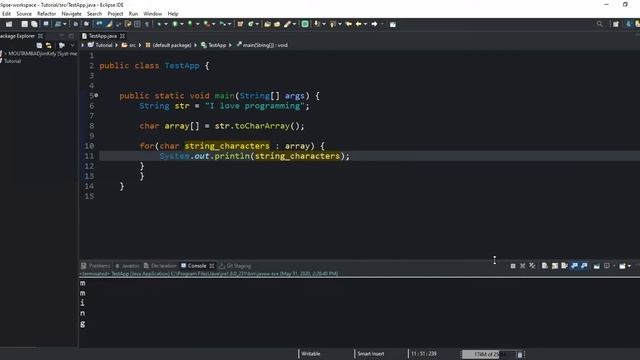This screenshot has height=360, width=640.
Task: Open the Source menu
Action: point(24,14)
